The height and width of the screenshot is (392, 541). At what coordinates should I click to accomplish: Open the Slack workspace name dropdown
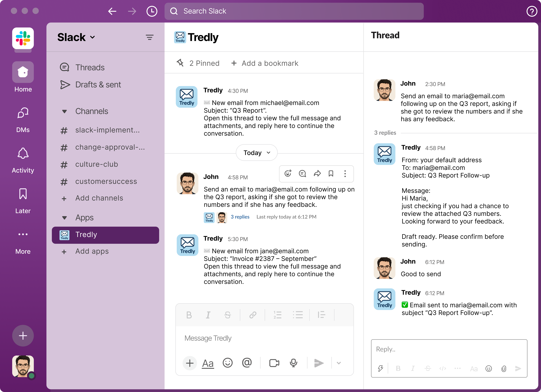76,37
